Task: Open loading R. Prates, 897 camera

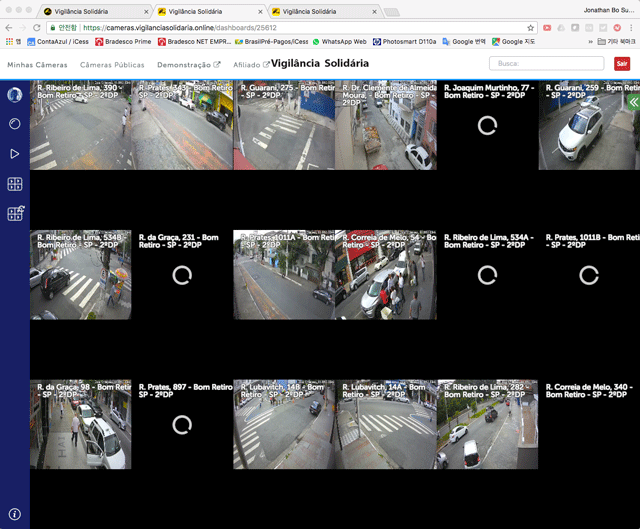Action: (182, 425)
